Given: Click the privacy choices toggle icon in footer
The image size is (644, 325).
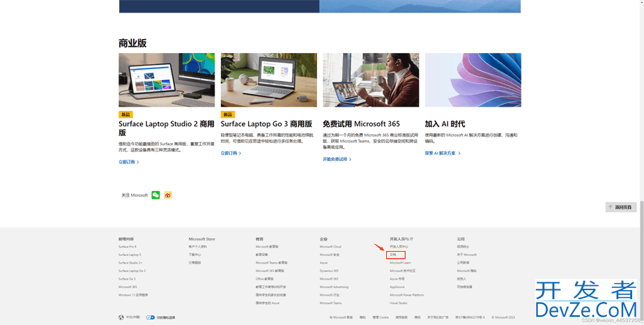Looking at the screenshot, I should click(151, 317).
